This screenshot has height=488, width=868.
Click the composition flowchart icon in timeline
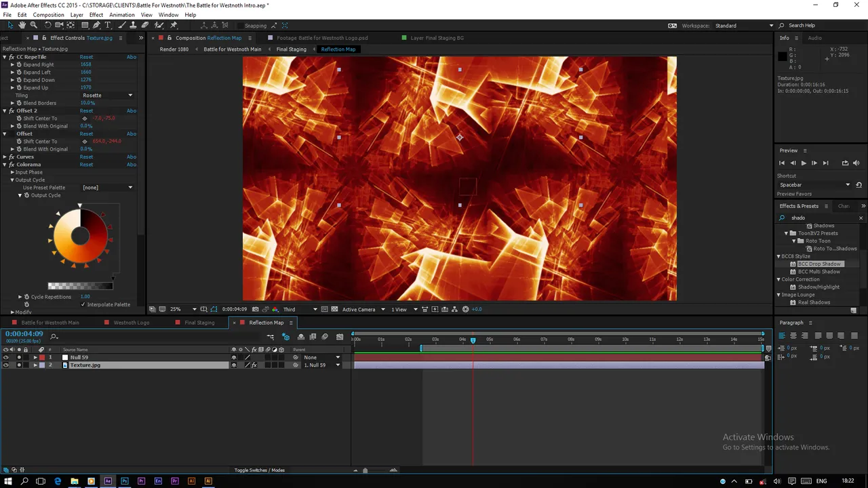pos(270,337)
